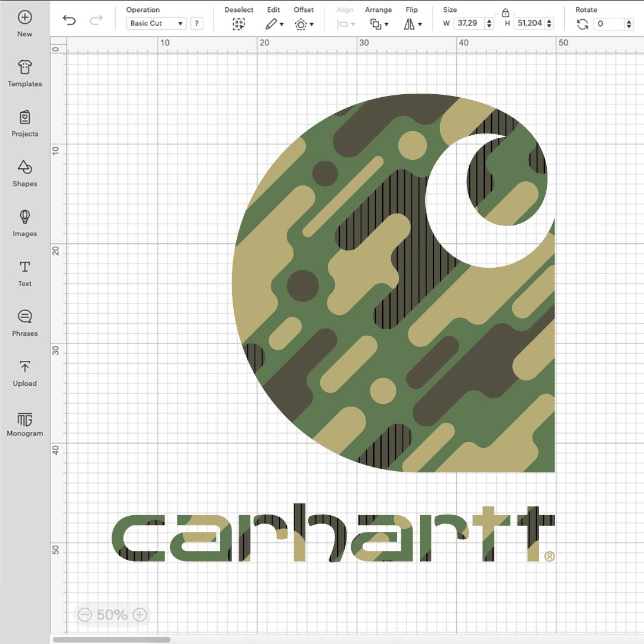Expand the Edit dropdown menu

(x=274, y=24)
